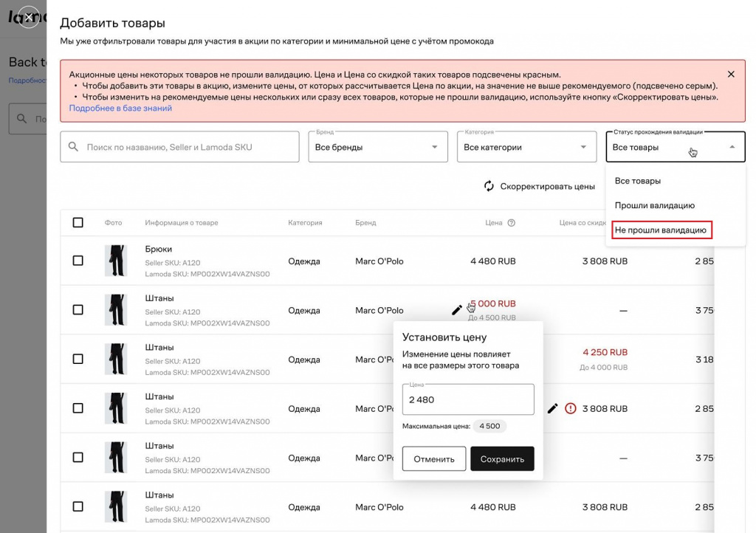The image size is (756, 533).
Task: Open the Бренд dropdown showing Все бренды
Action: coord(377,147)
